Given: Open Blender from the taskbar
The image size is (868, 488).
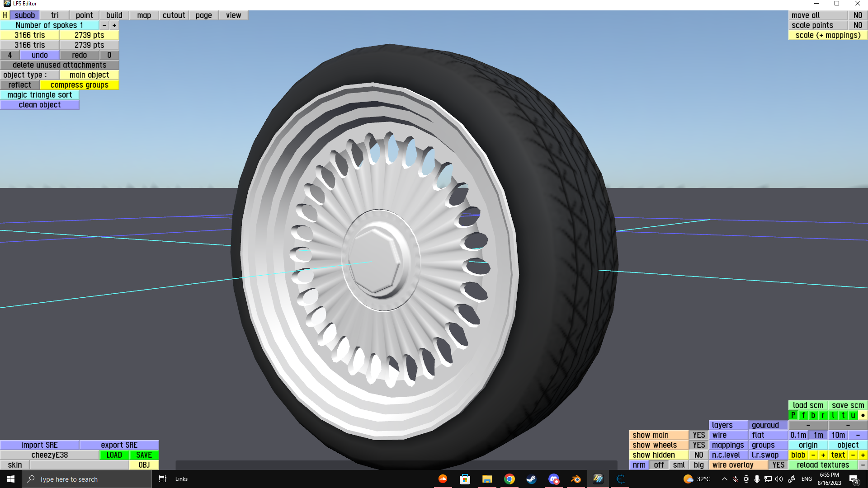Looking at the screenshot, I should tap(576, 479).
